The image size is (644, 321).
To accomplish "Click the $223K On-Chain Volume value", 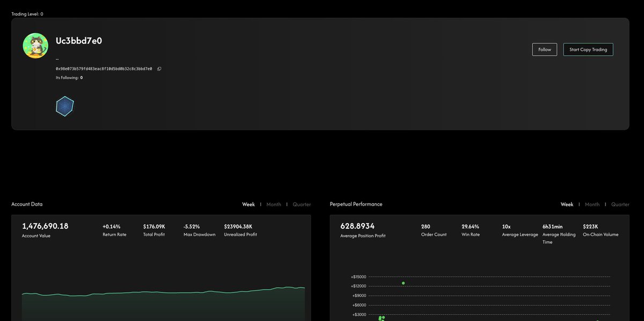I will point(591,227).
